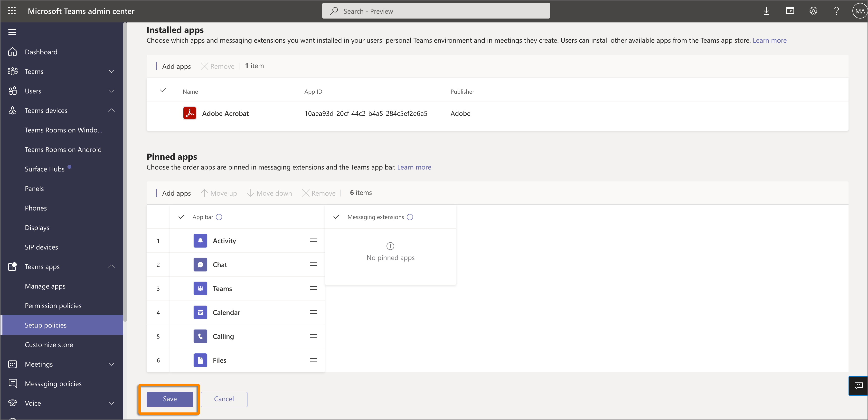Toggle the App bar header checkmark
This screenshot has width=868, height=420.
coord(181,217)
